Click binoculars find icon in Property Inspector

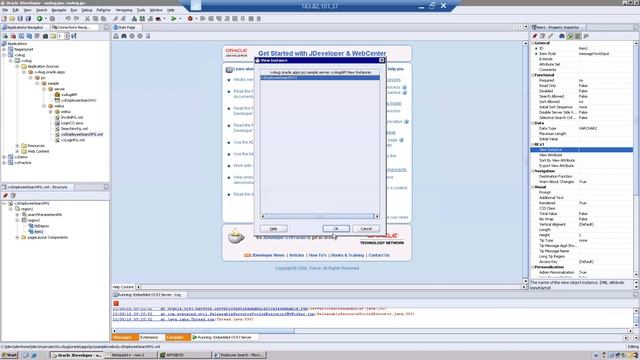point(562,36)
